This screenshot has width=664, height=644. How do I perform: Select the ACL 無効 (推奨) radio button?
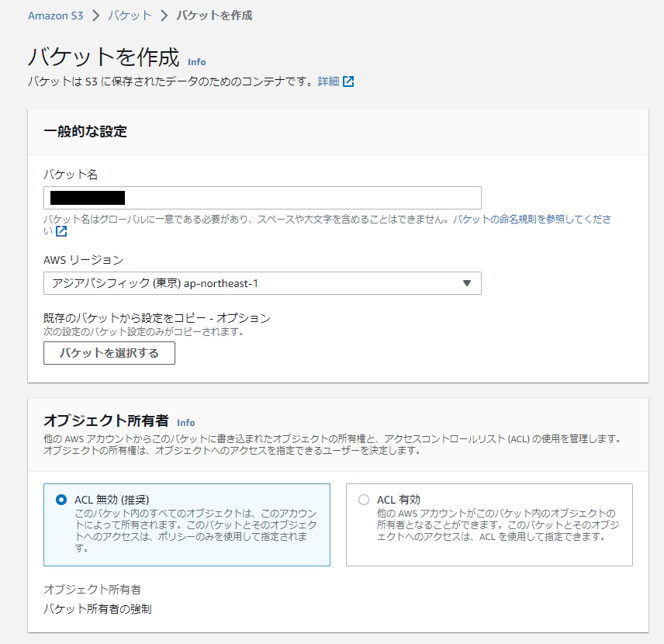61,500
